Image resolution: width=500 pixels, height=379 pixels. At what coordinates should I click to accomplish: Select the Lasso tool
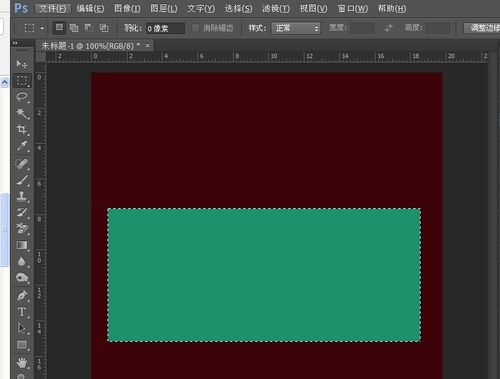point(22,97)
